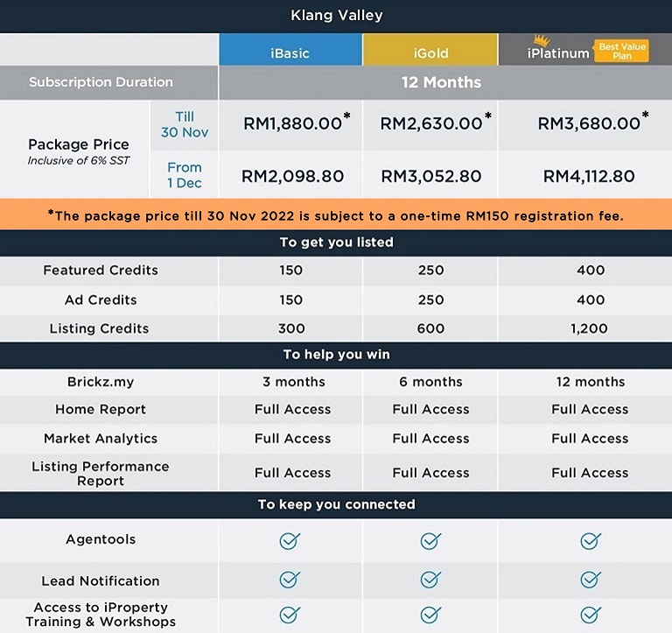Viewport: 672px width, 633px height.
Task: Click the iGold Training & Workshops checkmark
Action: point(430,615)
